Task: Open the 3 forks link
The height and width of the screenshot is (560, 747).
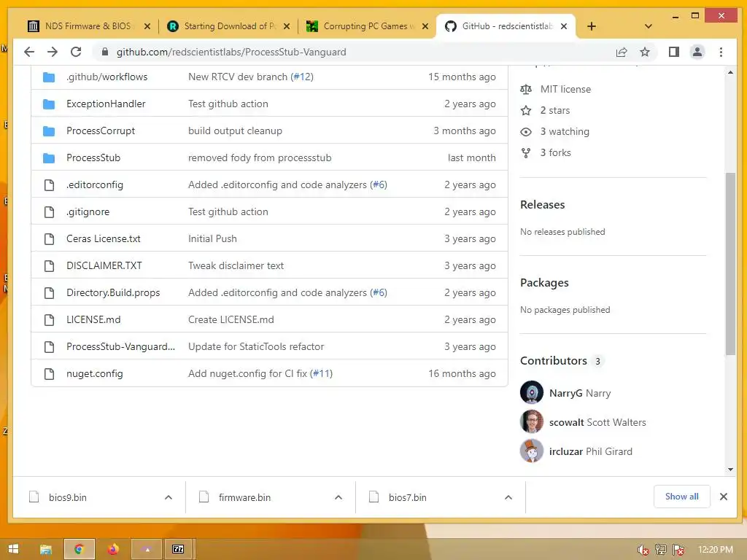Action: [x=555, y=152]
